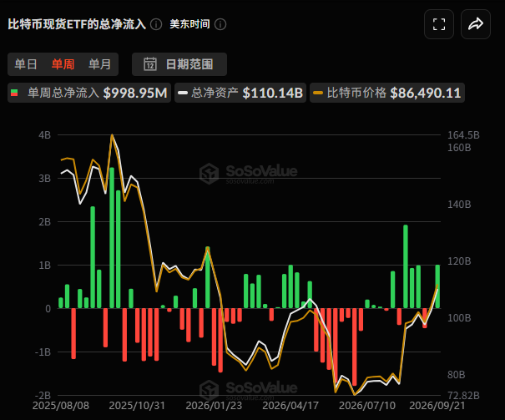Click right axis label 160B
Screen dimensions: 505x420
pyautogui.click(x=459, y=148)
